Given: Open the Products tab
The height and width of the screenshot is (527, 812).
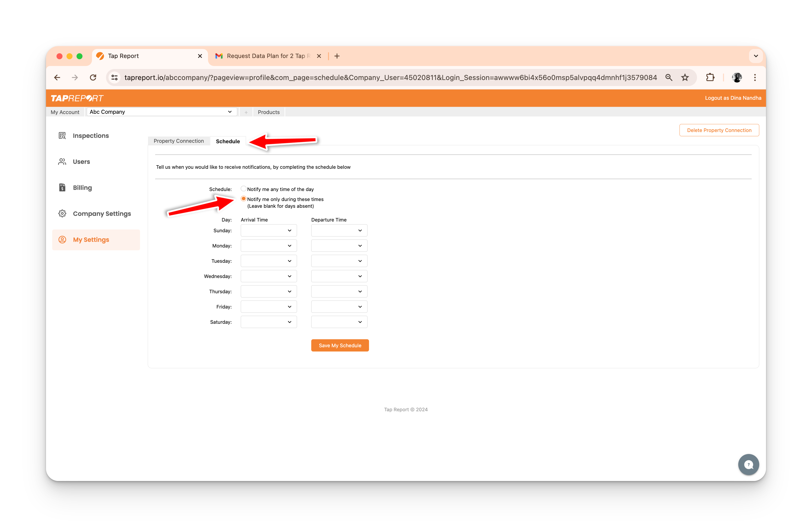Looking at the screenshot, I should tap(268, 112).
